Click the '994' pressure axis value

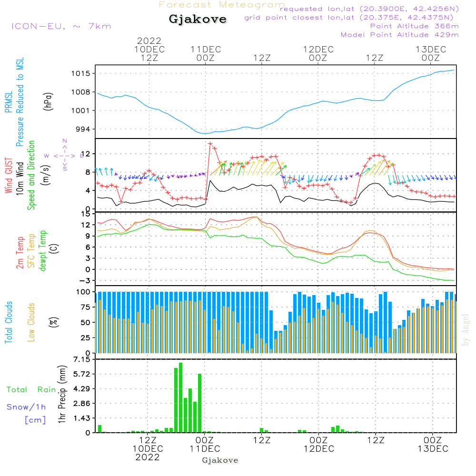(x=83, y=129)
